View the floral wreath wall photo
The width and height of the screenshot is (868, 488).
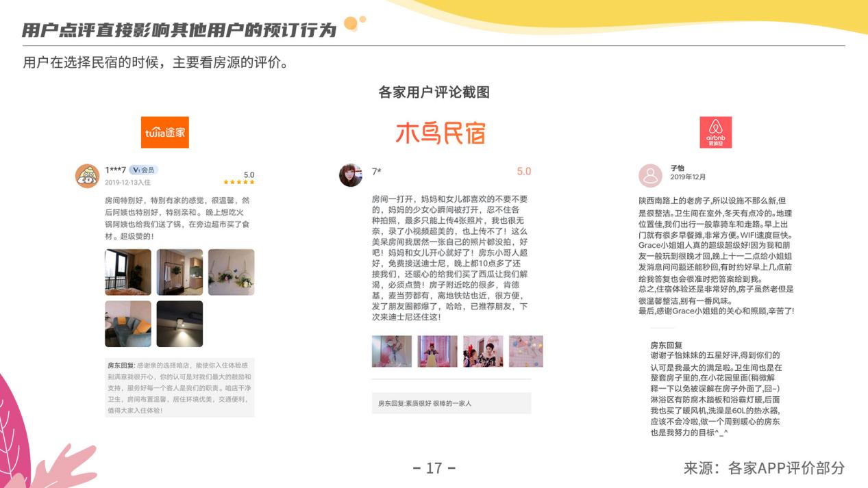click(231, 272)
